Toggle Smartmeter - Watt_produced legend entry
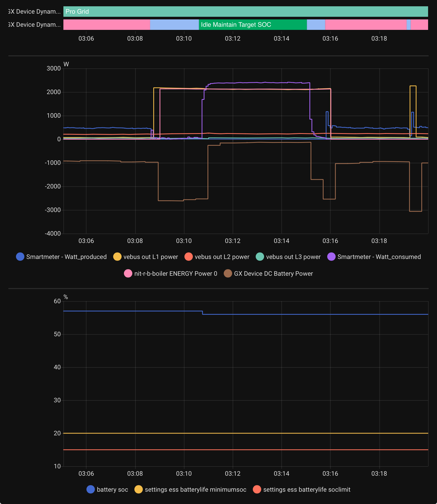This screenshot has height=504, width=437. click(61, 257)
